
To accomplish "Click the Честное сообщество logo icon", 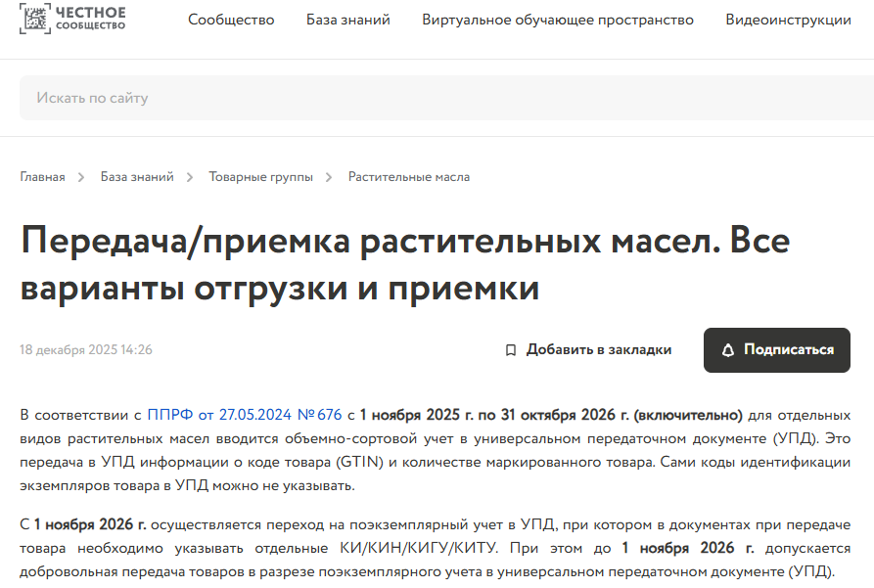I will (x=34, y=18).
